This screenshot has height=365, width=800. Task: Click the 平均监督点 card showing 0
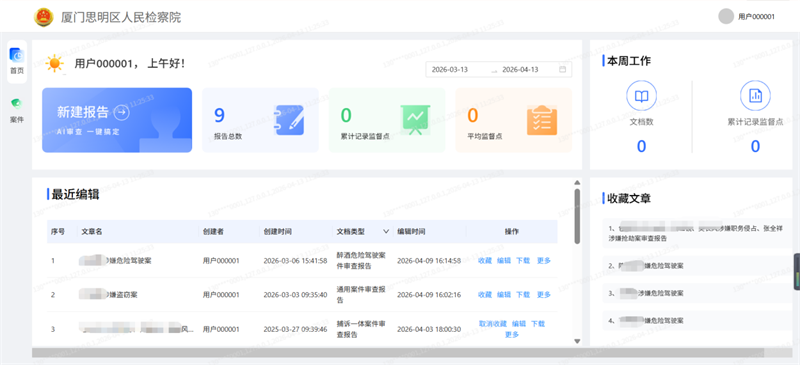tap(514, 120)
